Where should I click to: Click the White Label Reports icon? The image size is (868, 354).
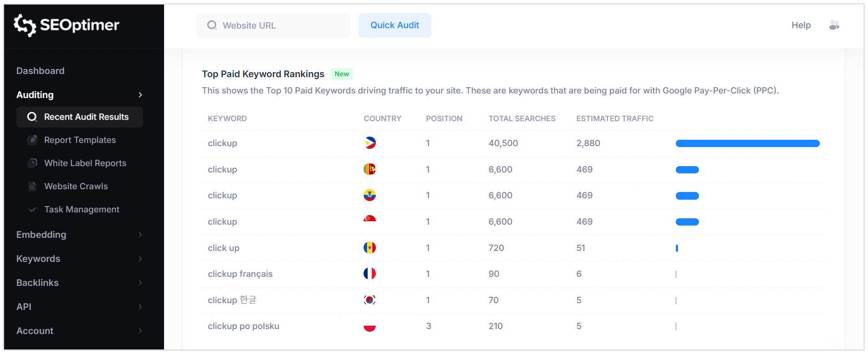[x=32, y=163]
